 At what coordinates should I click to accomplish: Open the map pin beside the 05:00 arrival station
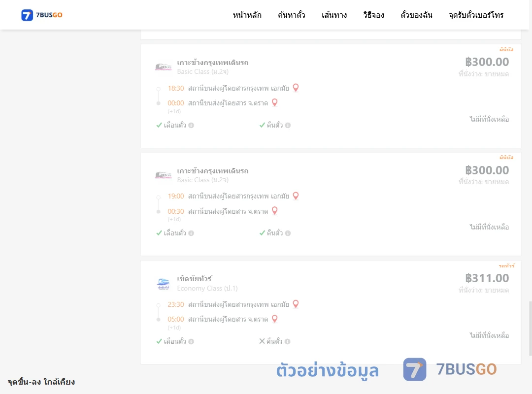click(x=275, y=319)
